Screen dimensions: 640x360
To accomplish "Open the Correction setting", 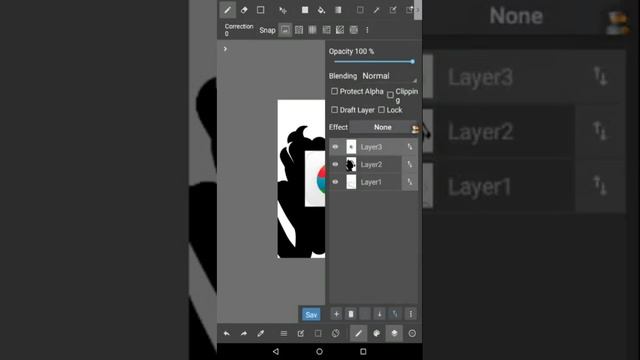I will tap(239, 29).
